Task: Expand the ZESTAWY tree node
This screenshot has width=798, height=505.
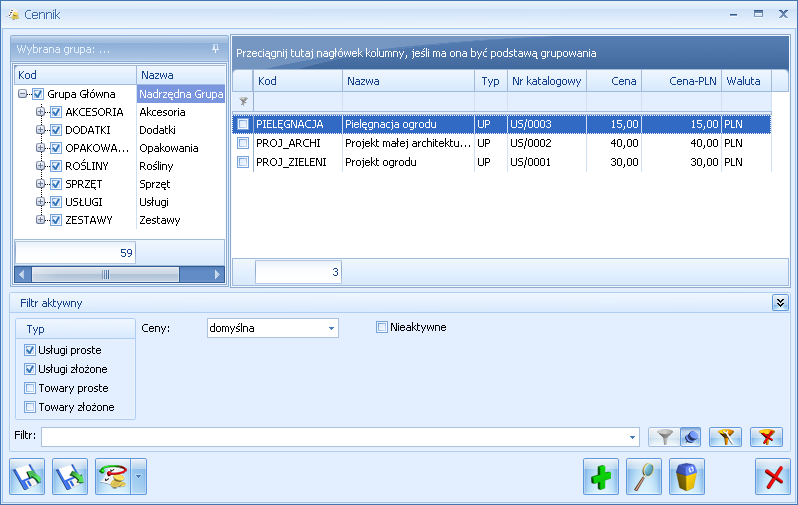Action: coord(40,220)
